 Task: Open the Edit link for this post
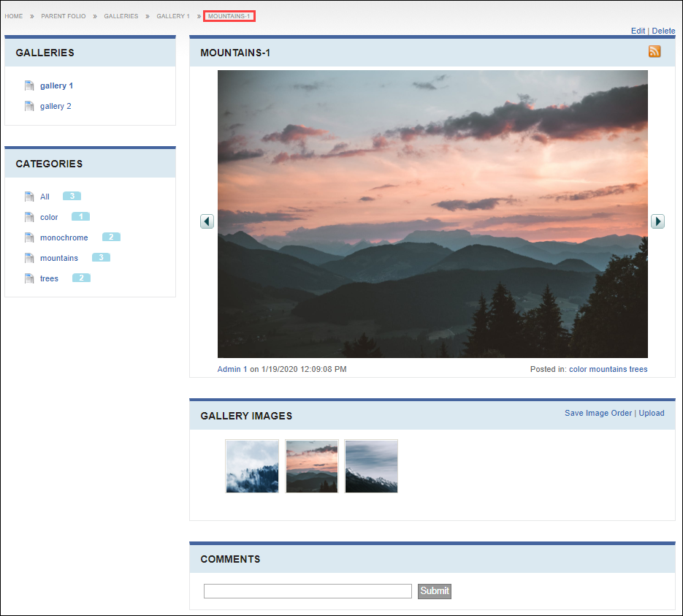(x=638, y=31)
